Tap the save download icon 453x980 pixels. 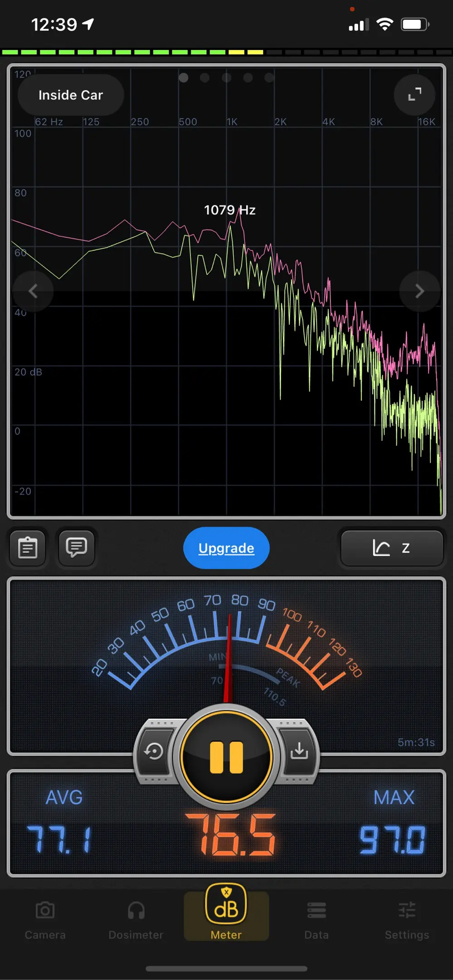click(x=299, y=751)
